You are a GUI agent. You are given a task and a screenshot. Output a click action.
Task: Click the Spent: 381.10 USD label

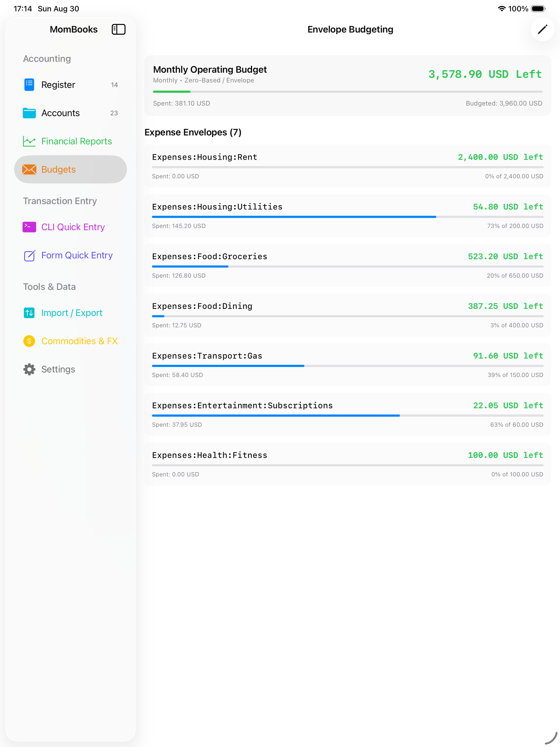coord(181,103)
